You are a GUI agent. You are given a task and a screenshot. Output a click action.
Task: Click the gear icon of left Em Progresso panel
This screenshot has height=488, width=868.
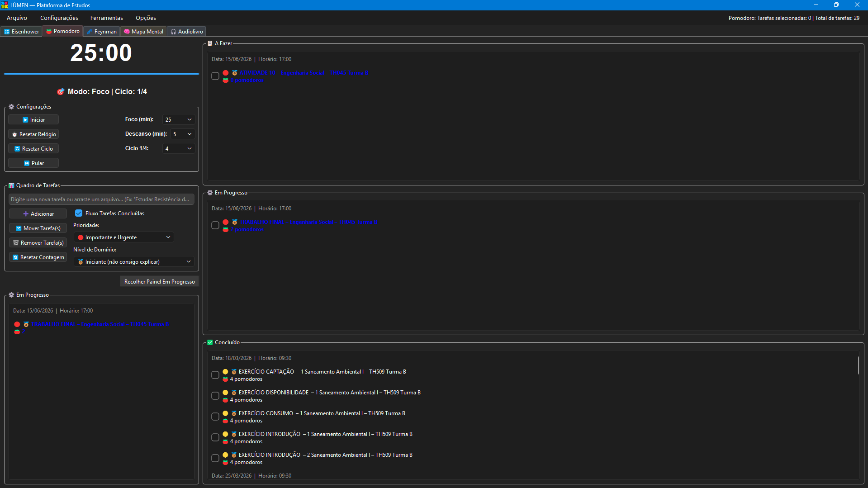[11, 295]
